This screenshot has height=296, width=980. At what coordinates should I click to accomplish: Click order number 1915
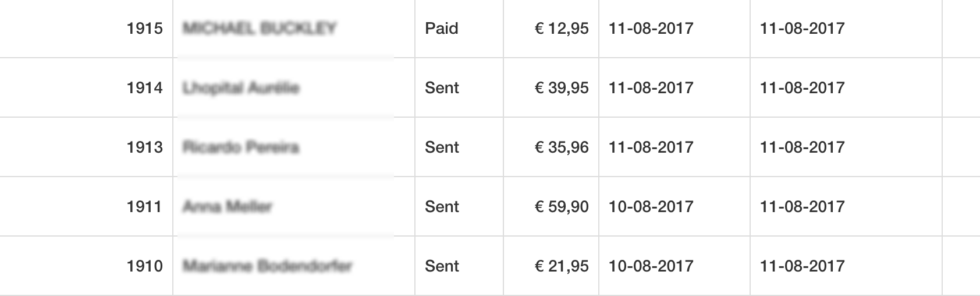[x=144, y=28]
